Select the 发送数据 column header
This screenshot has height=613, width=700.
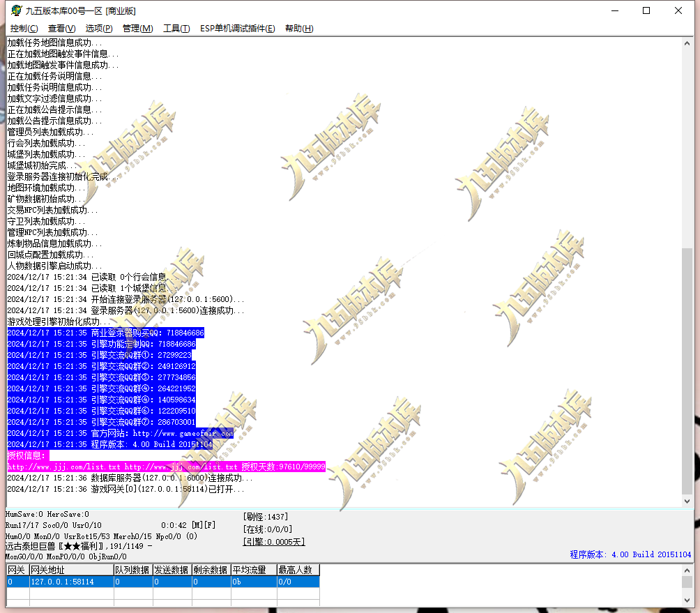(x=173, y=570)
